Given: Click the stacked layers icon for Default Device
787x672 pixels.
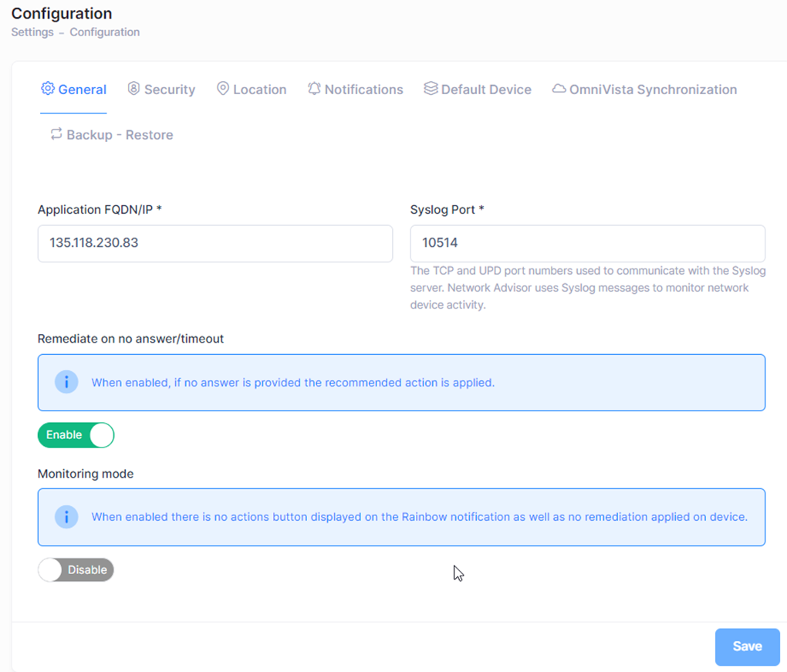Looking at the screenshot, I should tap(431, 89).
